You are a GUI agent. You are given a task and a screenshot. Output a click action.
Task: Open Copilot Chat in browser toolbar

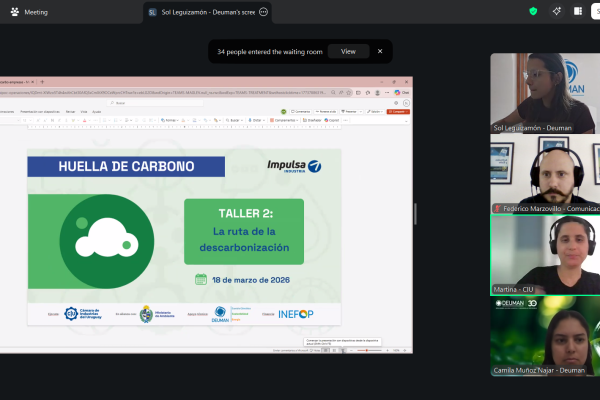coord(401,93)
